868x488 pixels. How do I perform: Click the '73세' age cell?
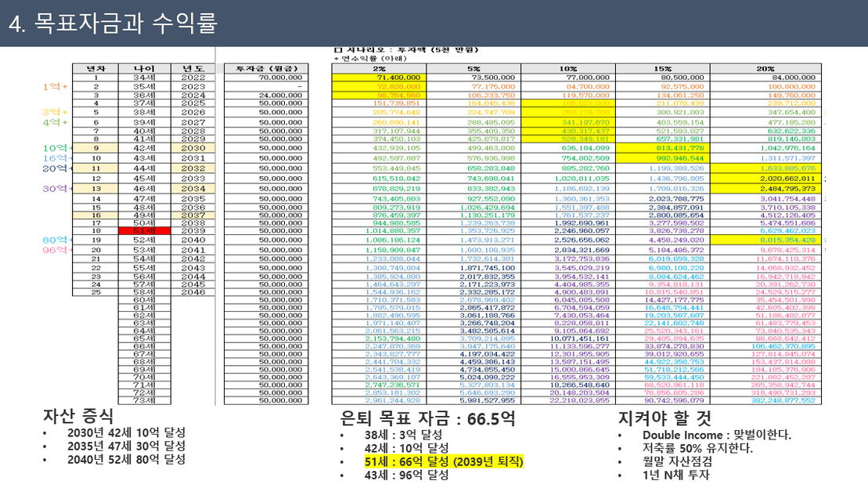click(x=145, y=400)
